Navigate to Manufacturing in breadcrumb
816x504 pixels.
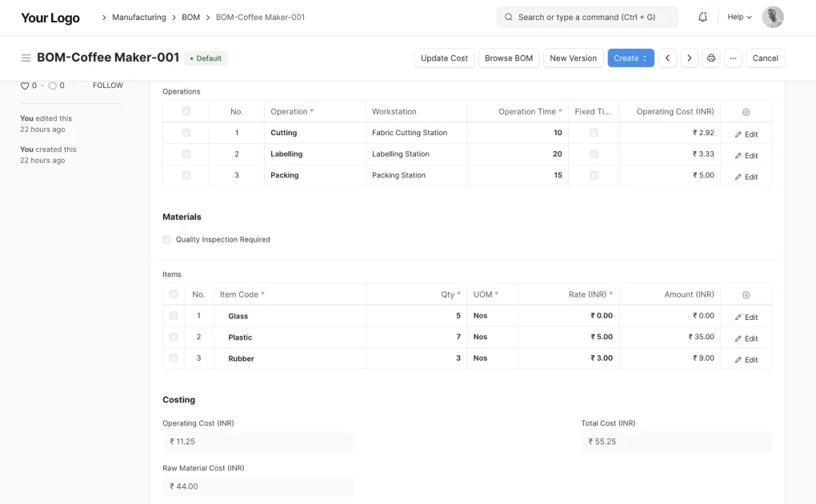pos(138,17)
